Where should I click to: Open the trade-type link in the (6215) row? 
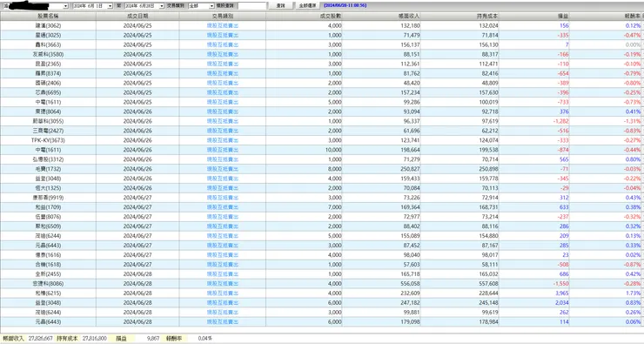click(222, 293)
